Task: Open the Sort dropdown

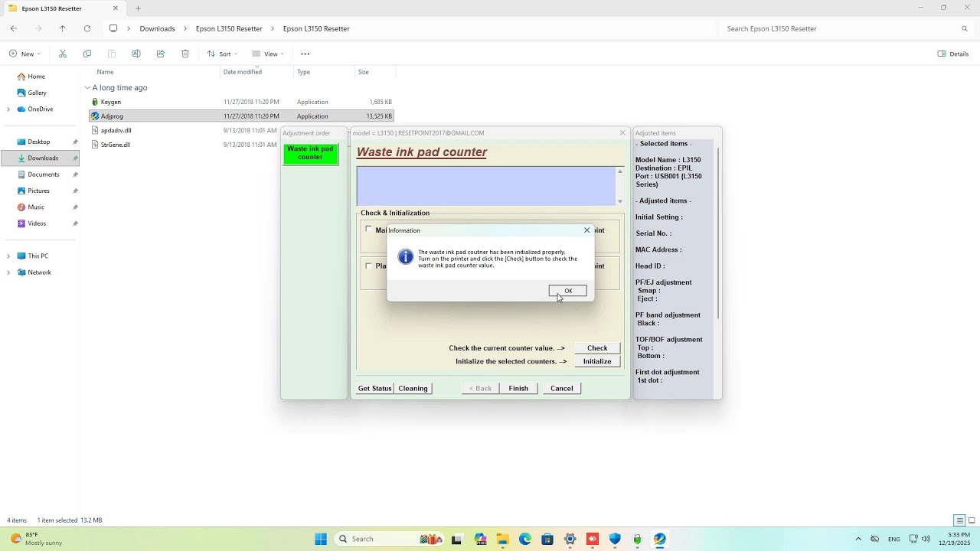Action: coord(222,54)
